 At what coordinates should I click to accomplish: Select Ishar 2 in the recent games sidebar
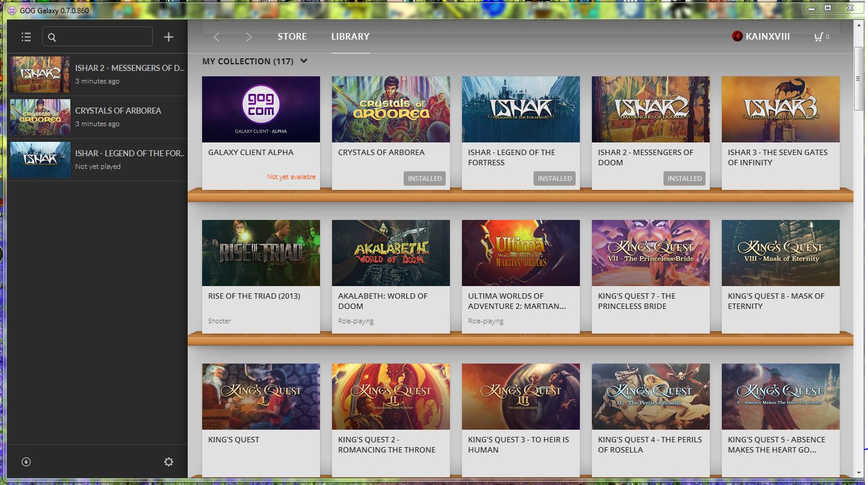pyautogui.click(x=97, y=75)
